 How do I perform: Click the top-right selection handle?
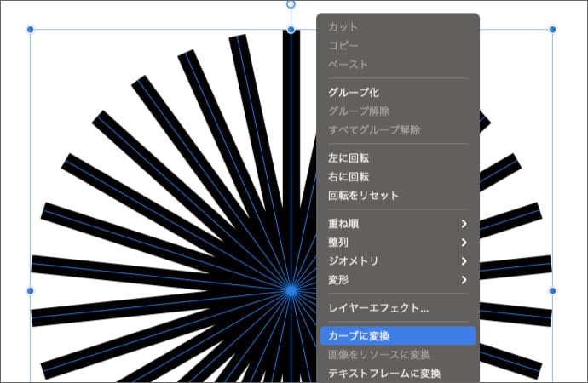coord(552,30)
